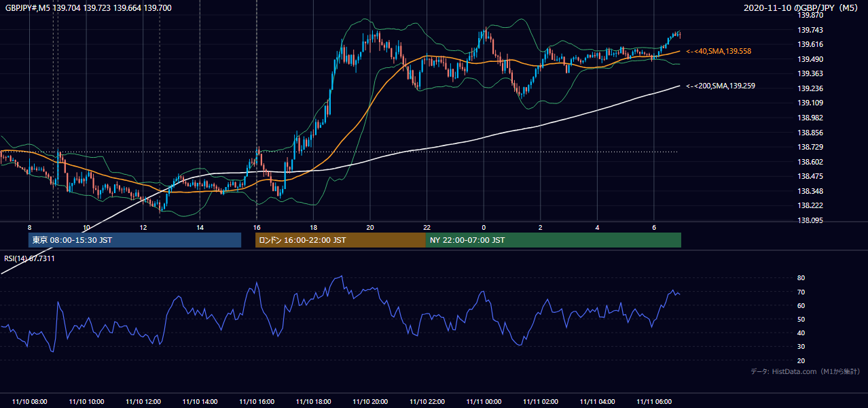Click the 11/10 14:00 date label
This screenshot has width=868, height=408.
click(x=200, y=402)
